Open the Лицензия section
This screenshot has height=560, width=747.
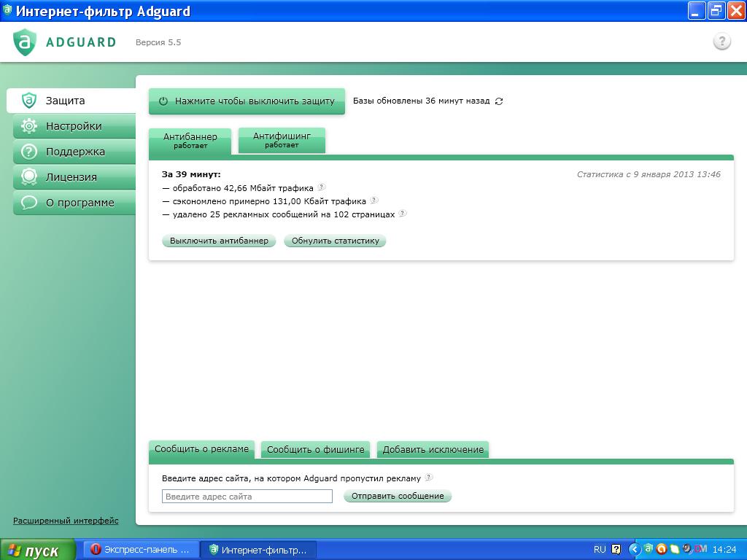pyautogui.click(x=74, y=177)
